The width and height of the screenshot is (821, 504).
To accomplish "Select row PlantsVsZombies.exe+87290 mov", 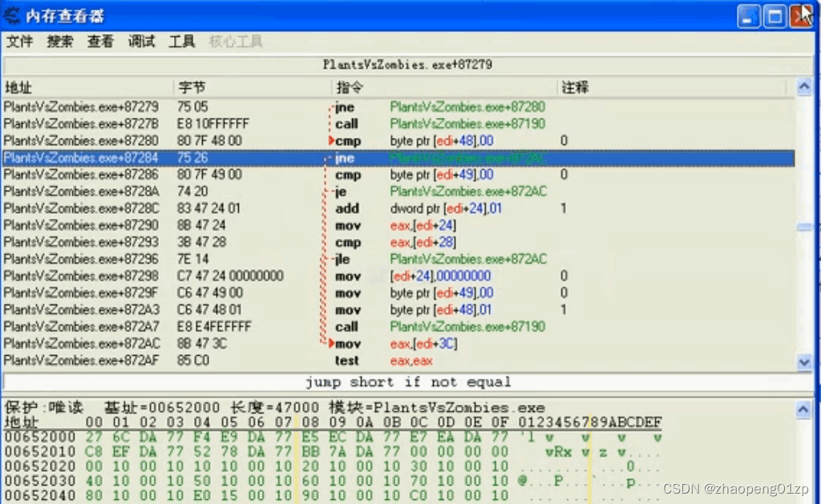I will coord(398,225).
